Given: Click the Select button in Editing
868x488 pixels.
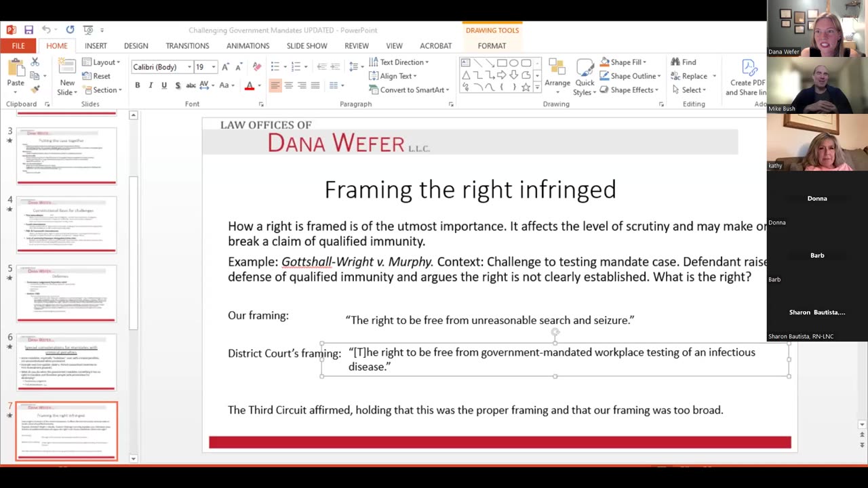Looking at the screenshot, I should tap(689, 90).
